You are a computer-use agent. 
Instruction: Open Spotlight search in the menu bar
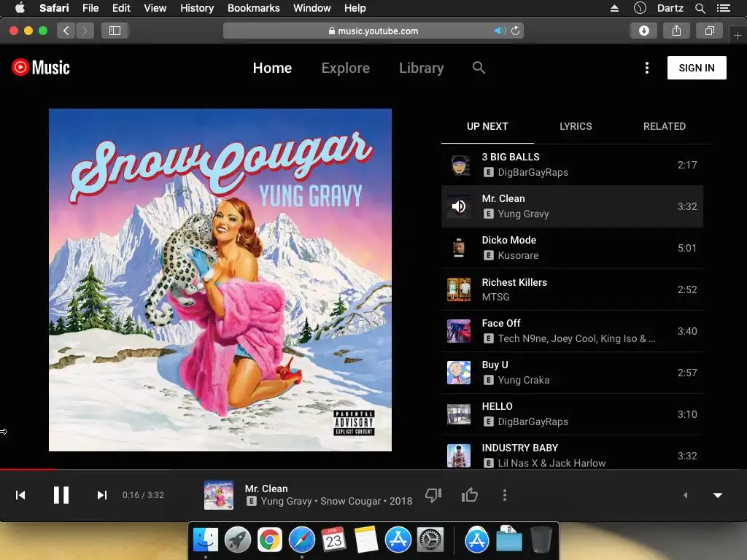[700, 8]
